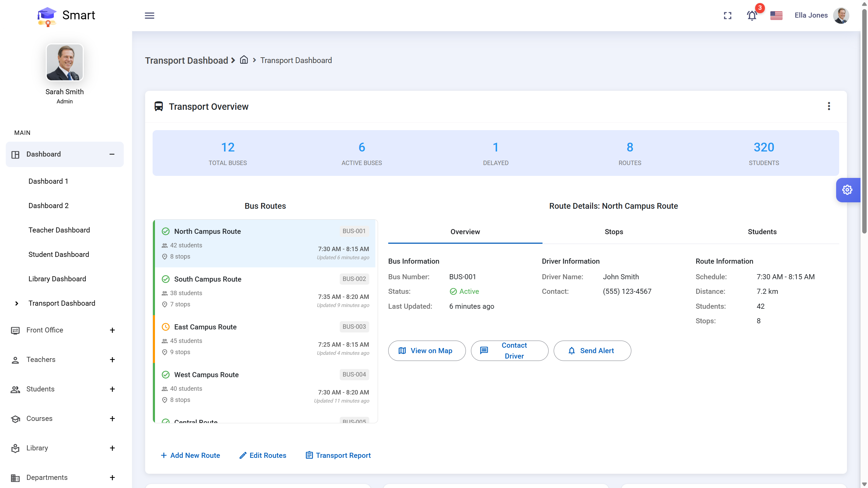The height and width of the screenshot is (488, 868).
Task: Switch to the Students tab
Action: [x=762, y=232]
